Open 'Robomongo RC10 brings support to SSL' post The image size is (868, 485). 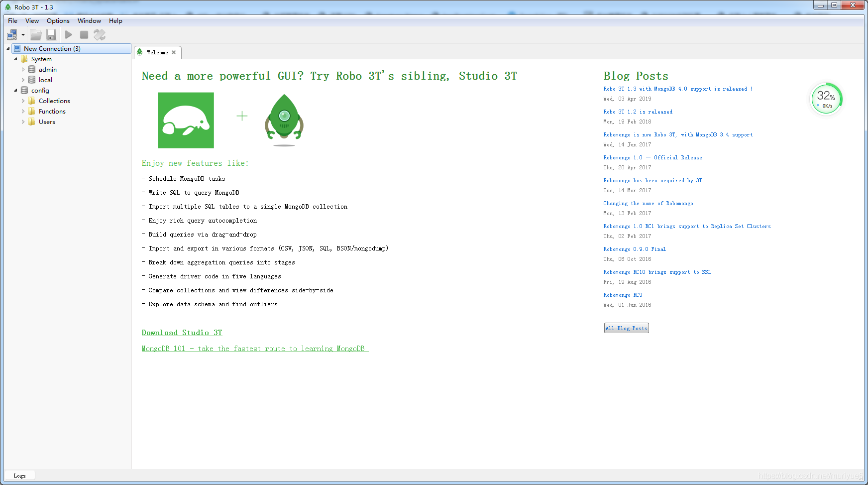[x=657, y=272]
